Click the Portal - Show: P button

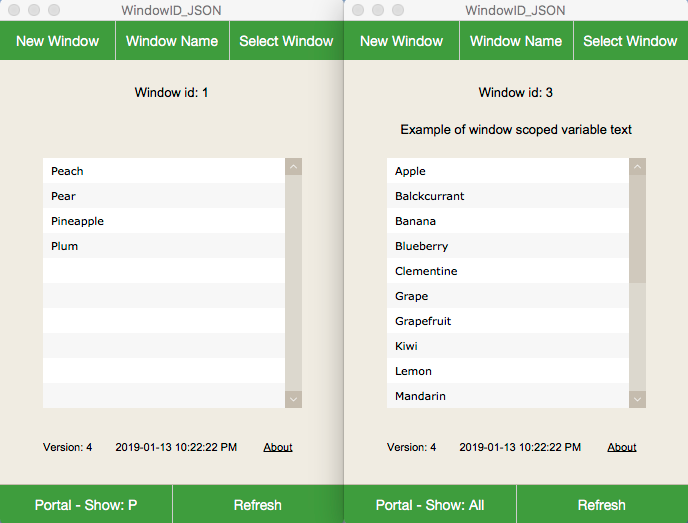click(86, 505)
